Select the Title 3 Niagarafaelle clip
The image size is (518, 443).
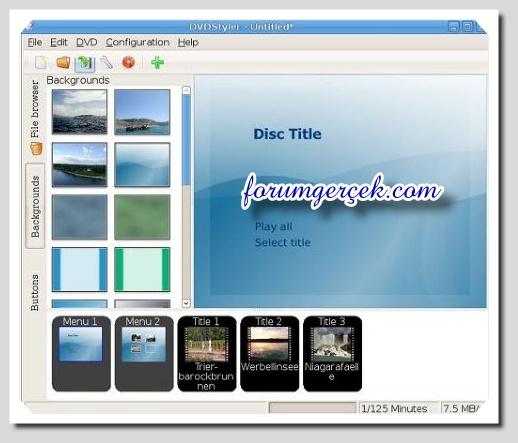[x=332, y=354]
